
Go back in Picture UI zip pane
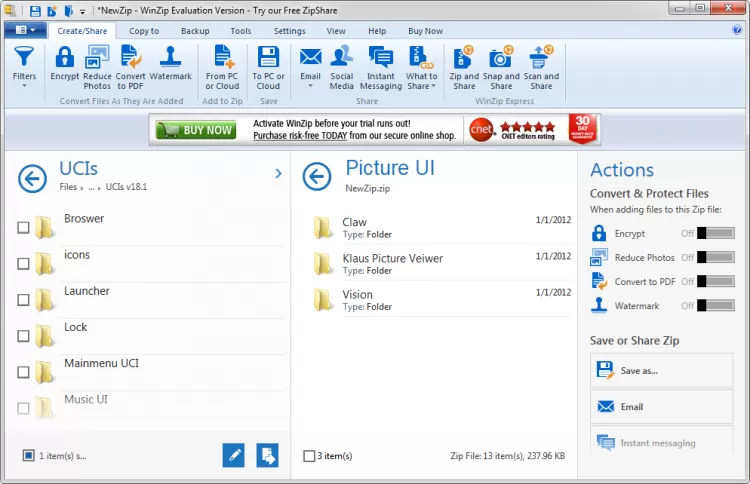pyautogui.click(x=317, y=176)
